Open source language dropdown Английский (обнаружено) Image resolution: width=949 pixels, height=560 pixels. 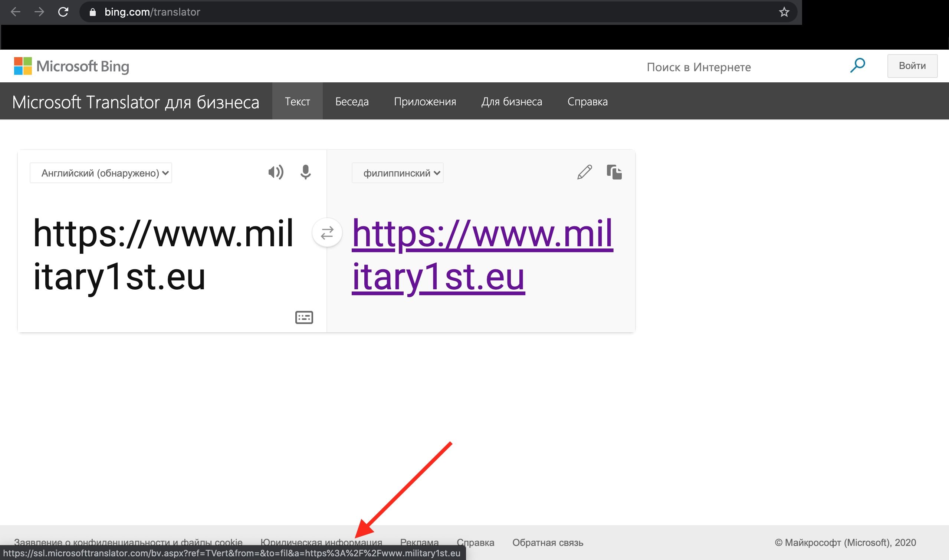(x=101, y=173)
